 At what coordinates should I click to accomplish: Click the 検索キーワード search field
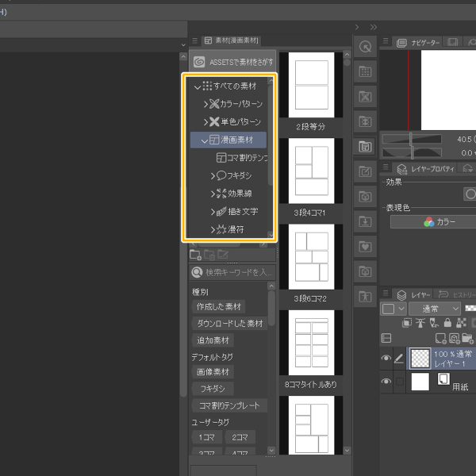click(x=232, y=272)
